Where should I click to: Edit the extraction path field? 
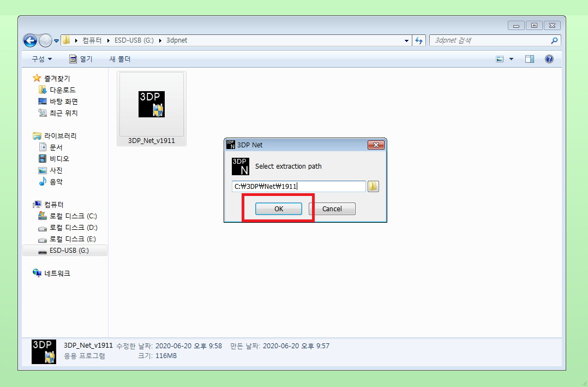298,186
